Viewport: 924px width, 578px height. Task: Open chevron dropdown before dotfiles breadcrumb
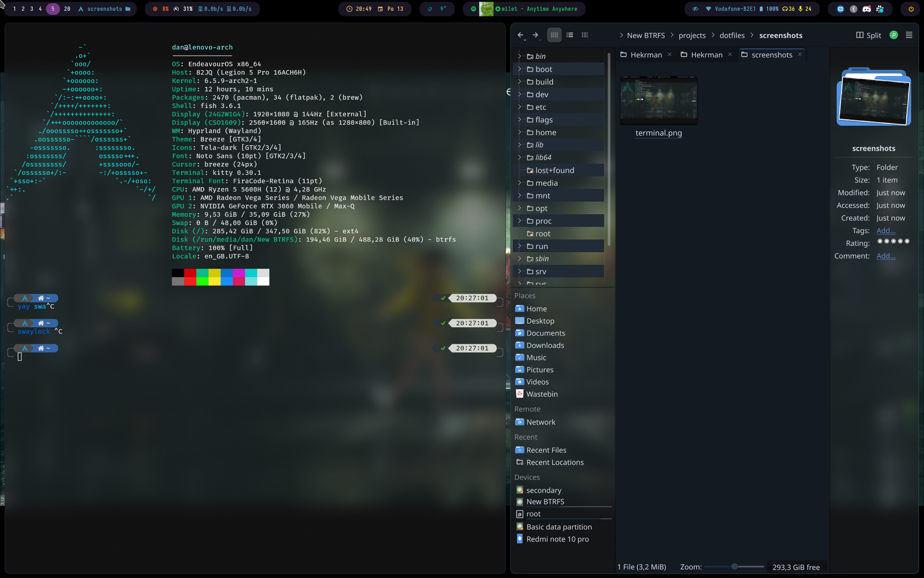(713, 35)
